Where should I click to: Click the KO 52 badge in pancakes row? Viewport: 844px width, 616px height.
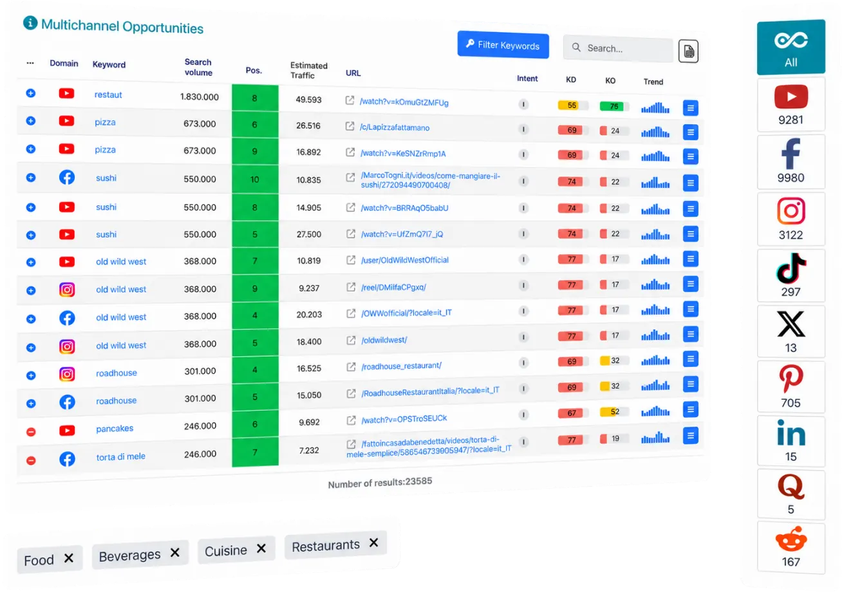[614, 412]
